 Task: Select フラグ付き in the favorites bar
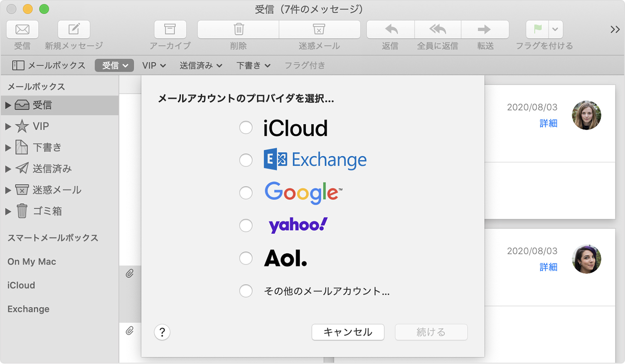point(305,65)
